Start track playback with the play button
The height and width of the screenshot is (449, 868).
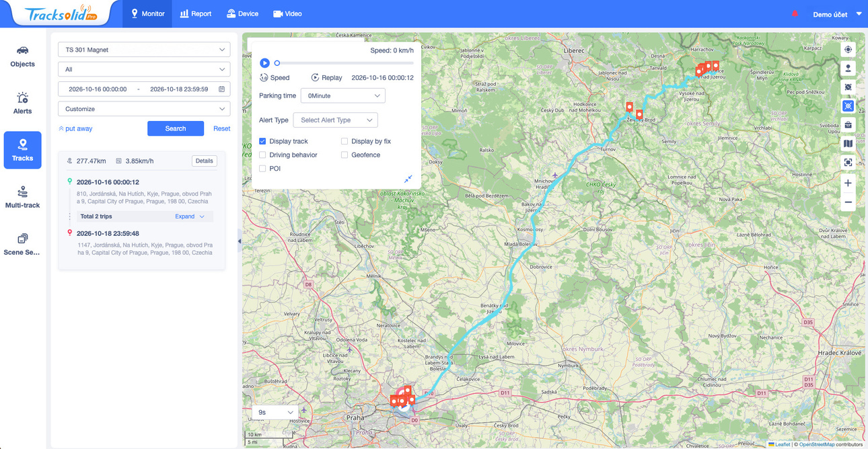[264, 63]
